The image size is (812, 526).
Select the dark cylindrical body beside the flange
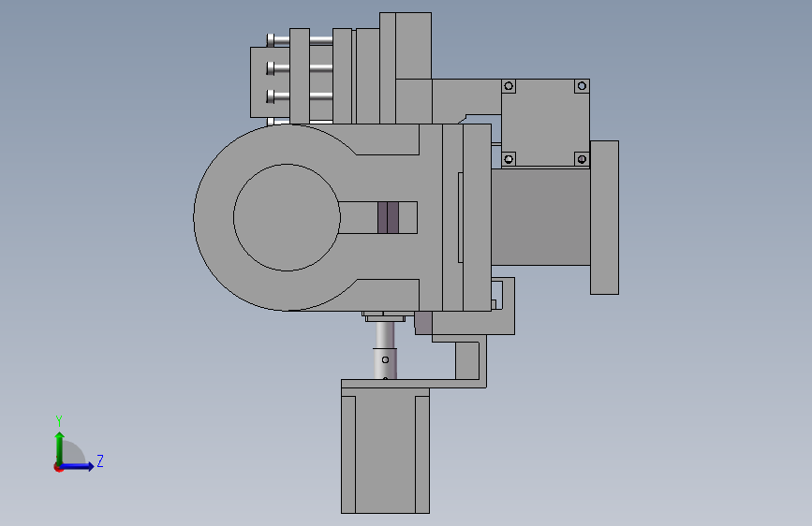pos(540,217)
